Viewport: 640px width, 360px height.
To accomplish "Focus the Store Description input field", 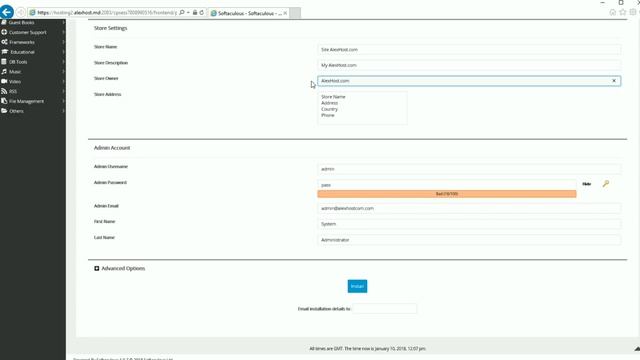I will click(469, 65).
